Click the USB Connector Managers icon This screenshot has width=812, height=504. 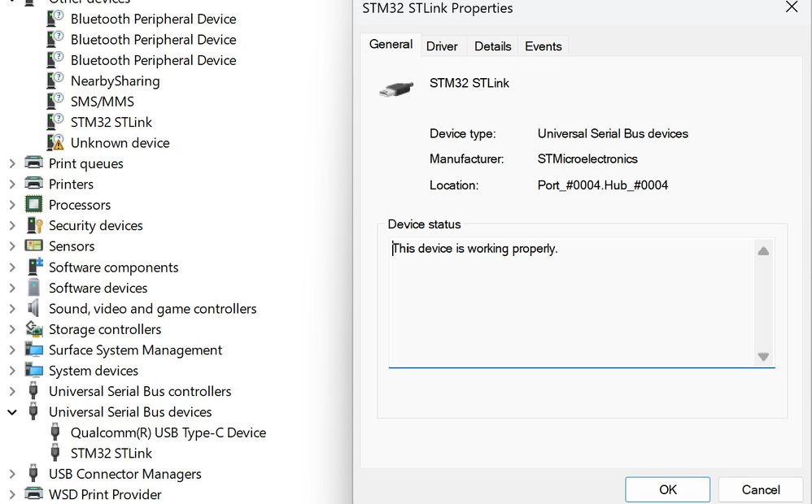[33, 473]
